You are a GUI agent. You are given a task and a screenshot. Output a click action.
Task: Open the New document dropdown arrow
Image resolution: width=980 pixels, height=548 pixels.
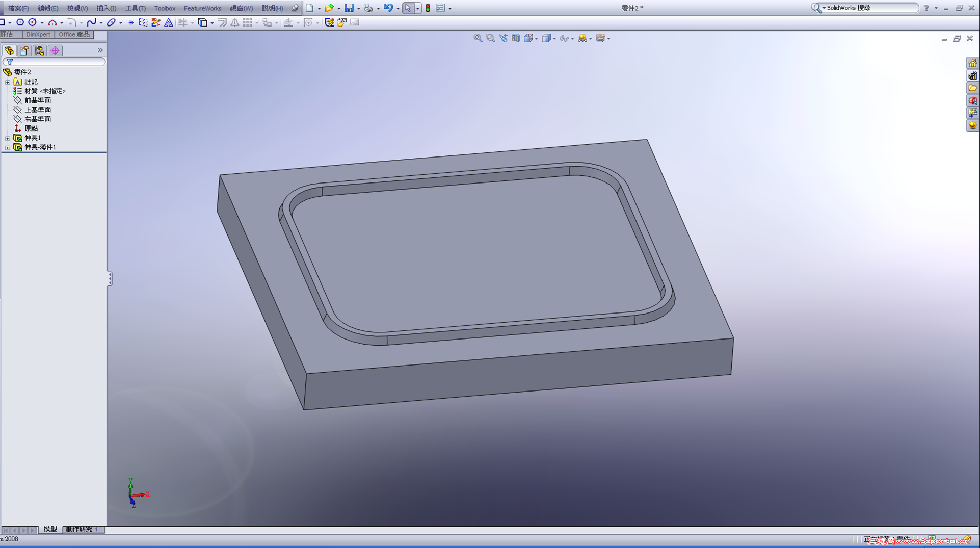pos(319,9)
